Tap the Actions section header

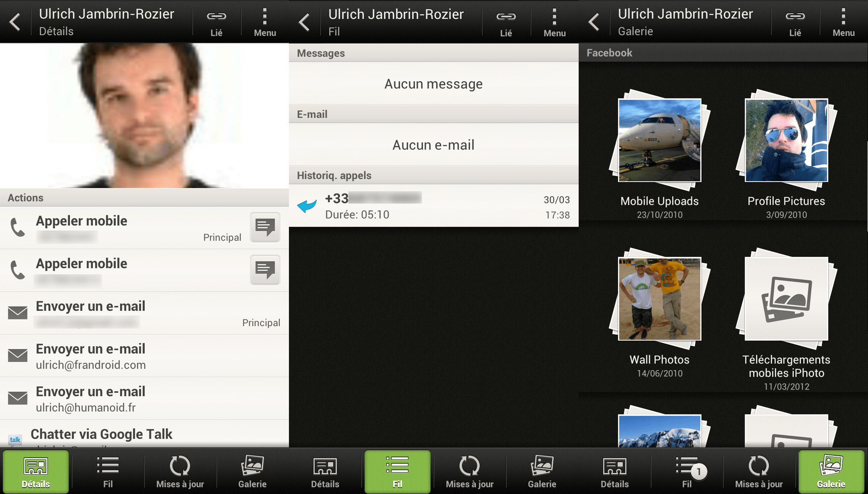pyautogui.click(x=144, y=198)
